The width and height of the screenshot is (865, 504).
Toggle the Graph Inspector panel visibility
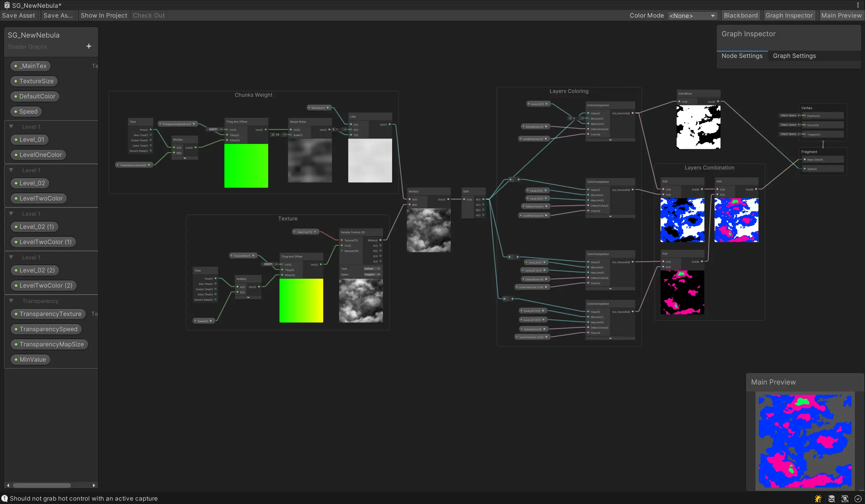[x=789, y=15]
